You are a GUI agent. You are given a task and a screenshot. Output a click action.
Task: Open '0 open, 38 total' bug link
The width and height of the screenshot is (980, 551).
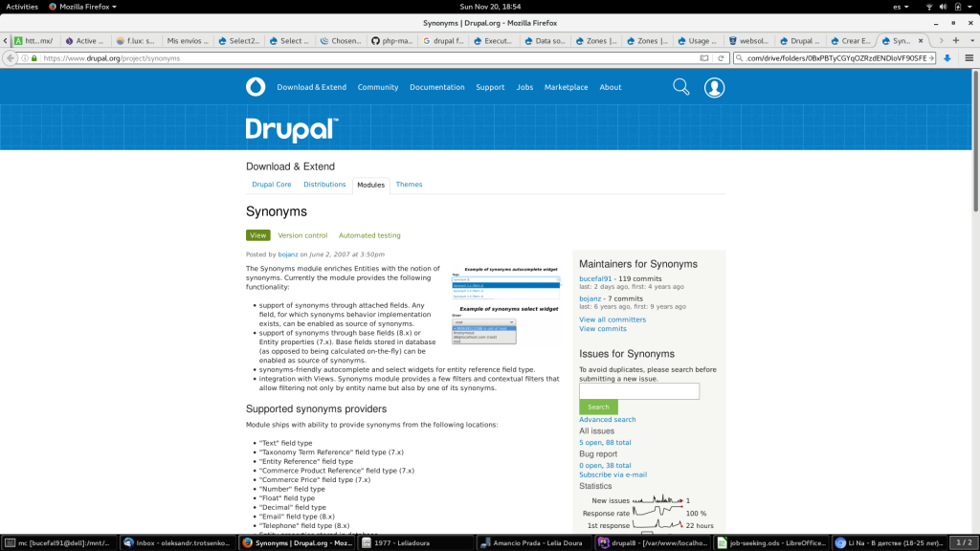coord(605,466)
